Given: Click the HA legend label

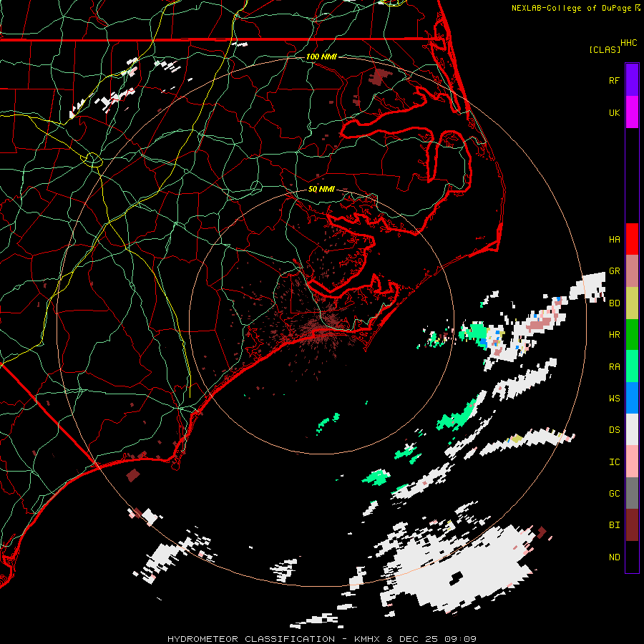Looking at the screenshot, I should tap(614, 239).
